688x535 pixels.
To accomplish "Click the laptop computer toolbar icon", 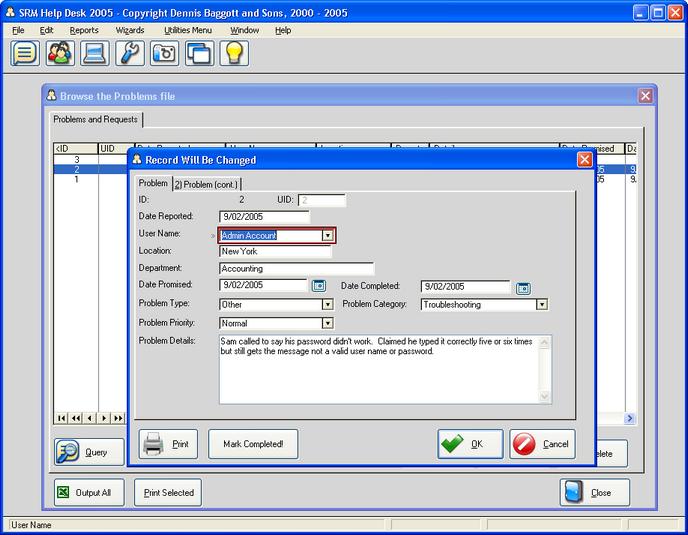I will [x=95, y=53].
